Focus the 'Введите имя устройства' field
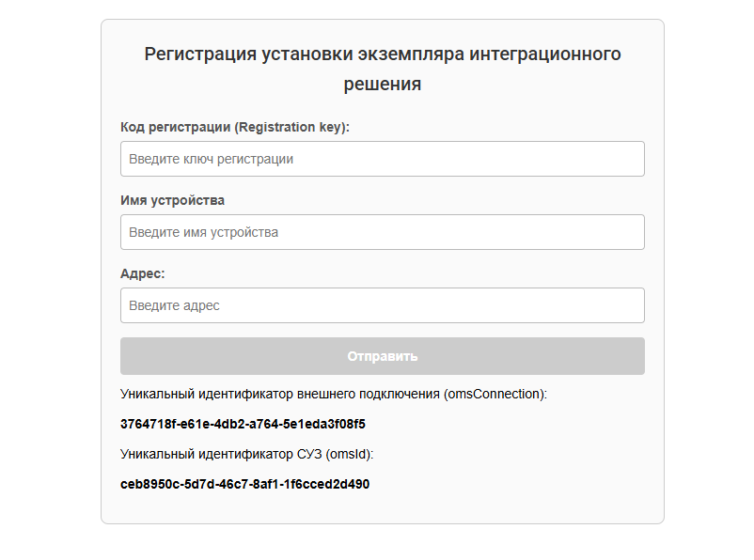The width and height of the screenshot is (754, 560). (382, 232)
